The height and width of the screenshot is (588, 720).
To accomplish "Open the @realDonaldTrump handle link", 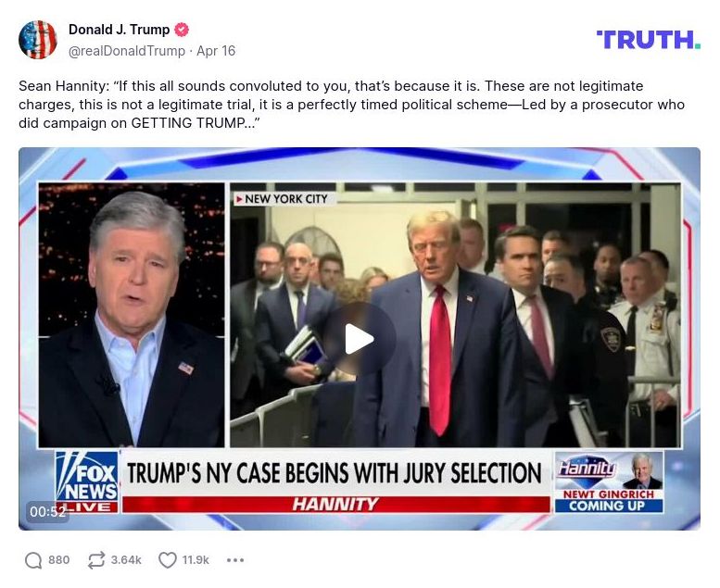I will pos(127,51).
